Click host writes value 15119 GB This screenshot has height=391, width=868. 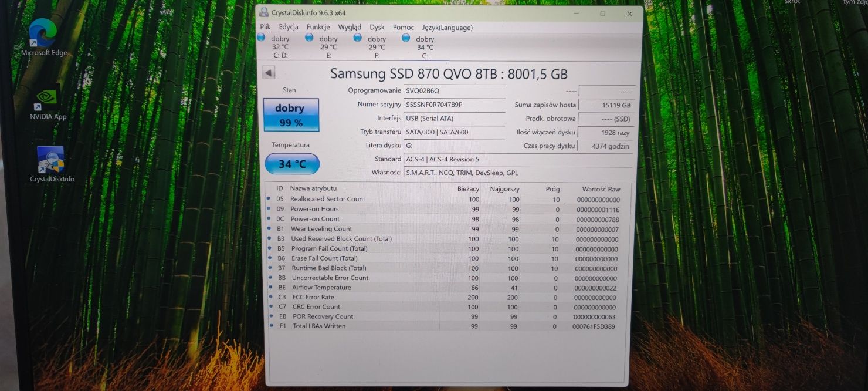pyautogui.click(x=605, y=105)
